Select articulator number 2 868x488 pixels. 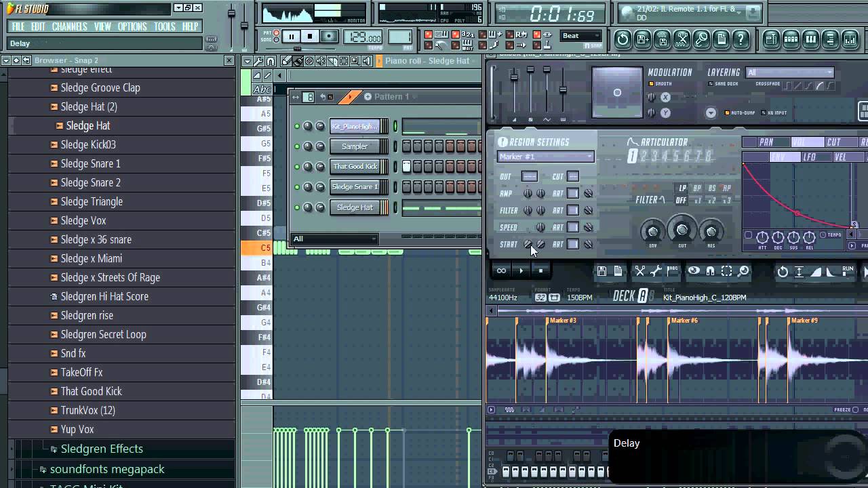[644, 157]
